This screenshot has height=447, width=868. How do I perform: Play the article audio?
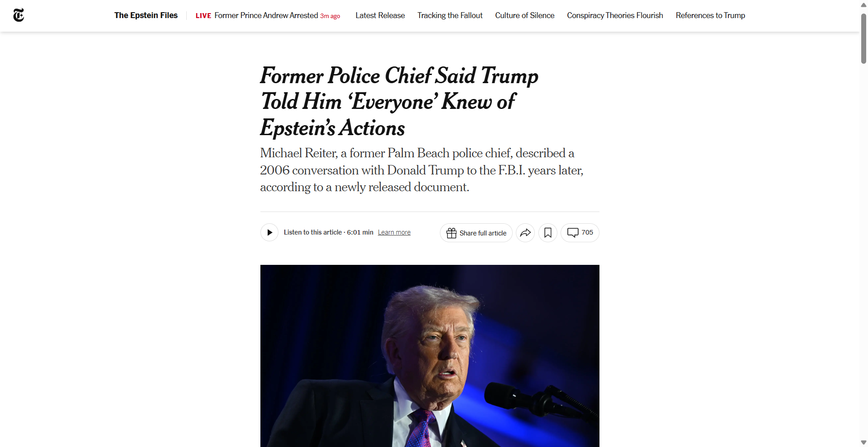pos(269,233)
